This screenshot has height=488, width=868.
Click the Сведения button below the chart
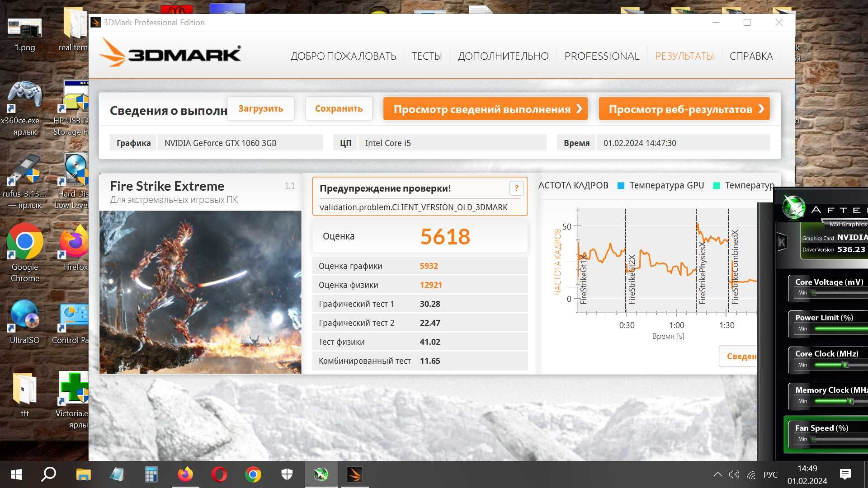738,356
